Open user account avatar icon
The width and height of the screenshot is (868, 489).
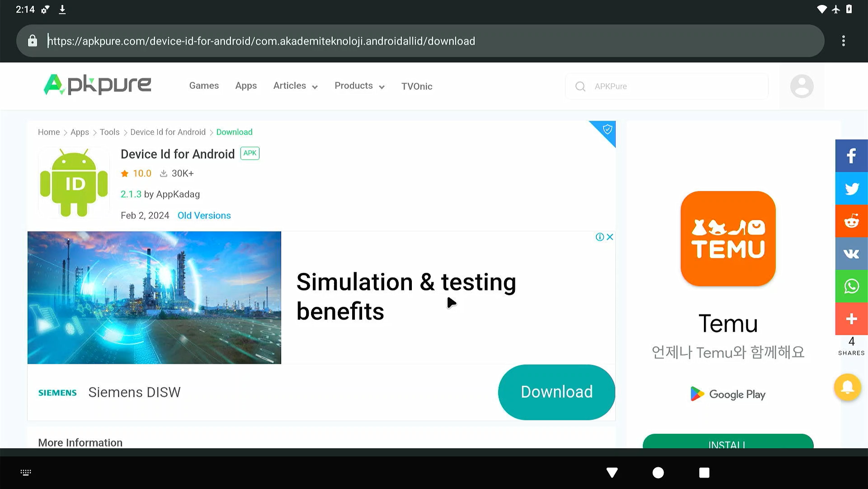(802, 86)
